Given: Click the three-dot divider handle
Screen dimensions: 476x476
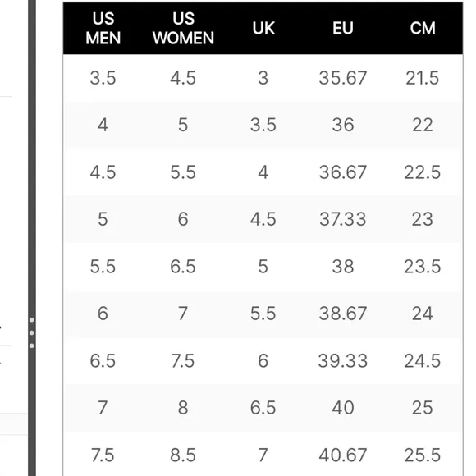Looking at the screenshot, I should (x=31, y=332).
